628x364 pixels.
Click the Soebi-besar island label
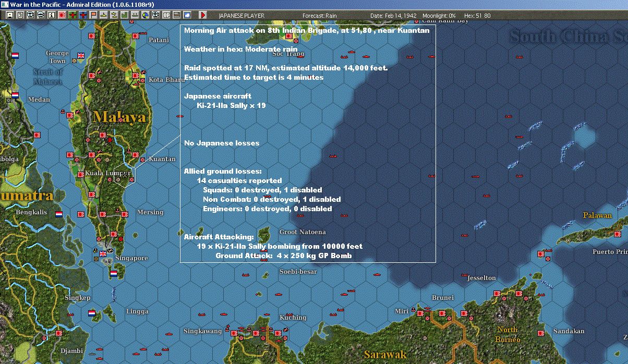pos(298,272)
